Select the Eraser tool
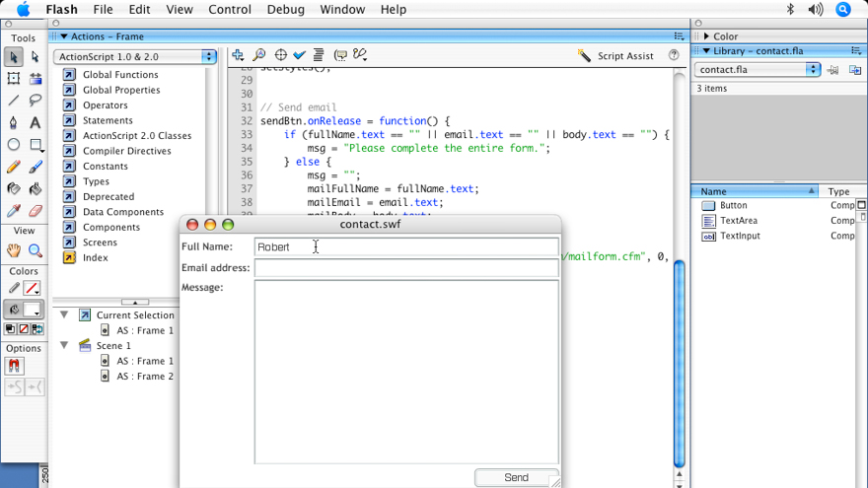This screenshot has height=488, width=868. click(35, 210)
